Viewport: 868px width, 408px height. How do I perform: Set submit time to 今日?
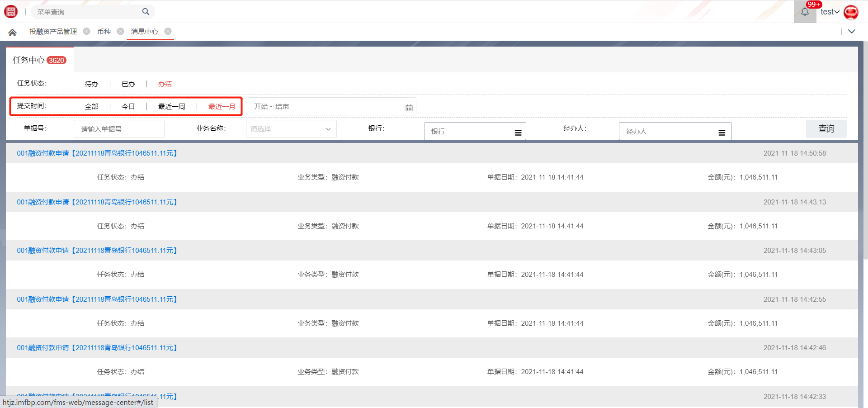(x=128, y=107)
